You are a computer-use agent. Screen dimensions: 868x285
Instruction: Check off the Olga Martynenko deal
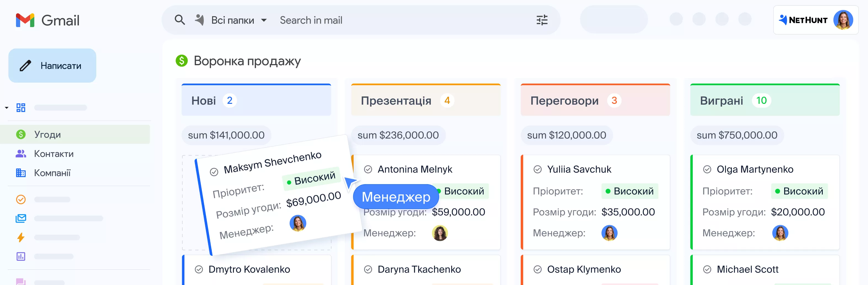(x=707, y=169)
